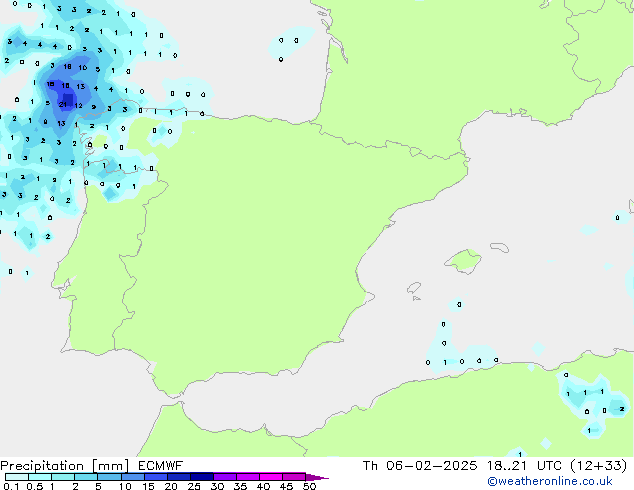Viewport: 634px width, 490px height.
Task: Click the over-50 arrow tip of legend
Action: tap(317, 477)
